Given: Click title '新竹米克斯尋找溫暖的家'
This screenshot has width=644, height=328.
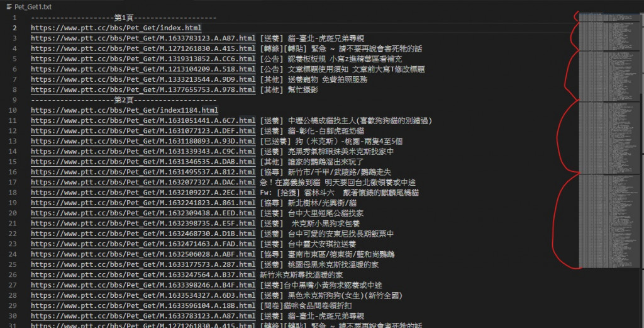Looking at the screenshot, I should tap(301, 274).
